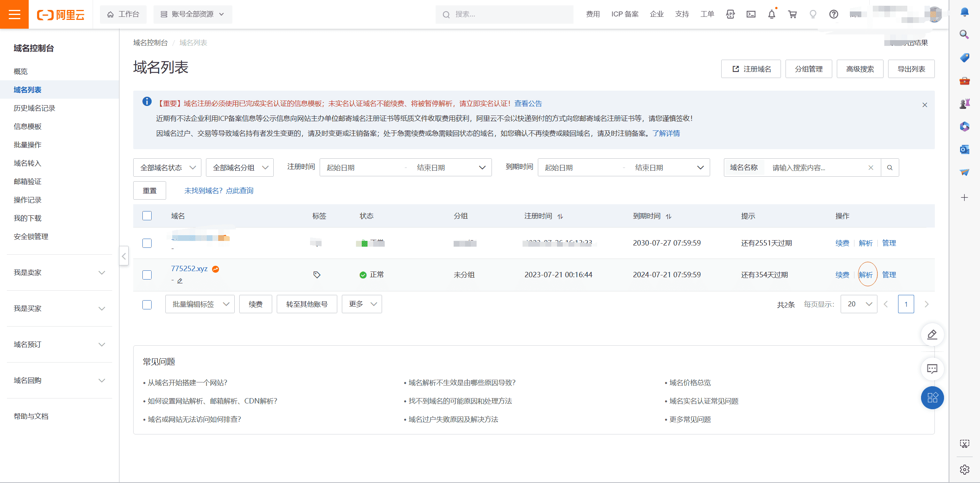Click the expiry time start date field
980x483 pixels.
580,168
